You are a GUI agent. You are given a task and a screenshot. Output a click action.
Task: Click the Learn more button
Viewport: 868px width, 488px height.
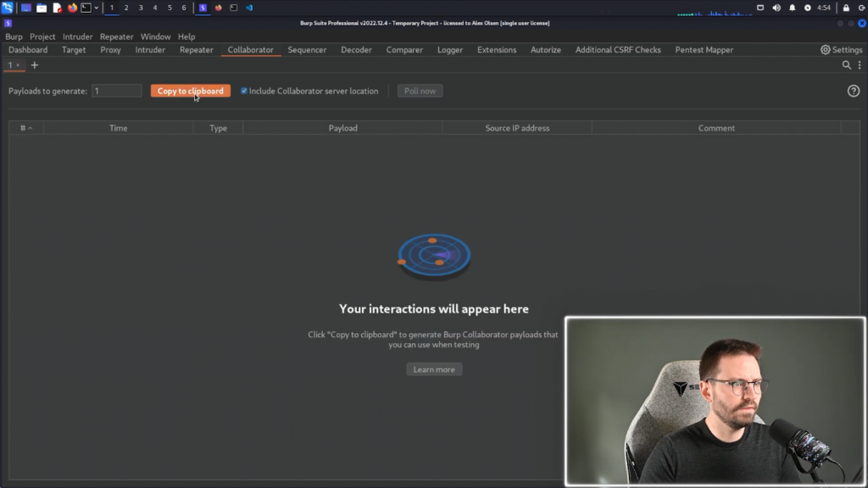point(434,369)
